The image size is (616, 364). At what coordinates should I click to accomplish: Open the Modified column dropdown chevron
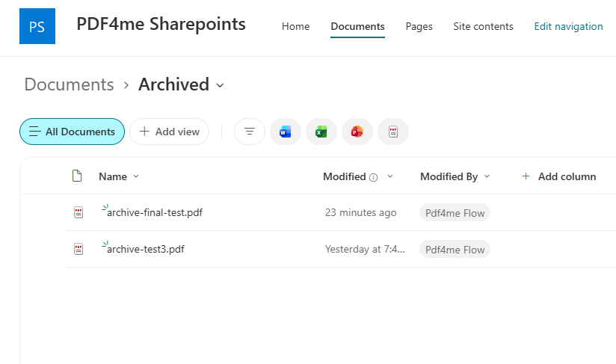390,176
